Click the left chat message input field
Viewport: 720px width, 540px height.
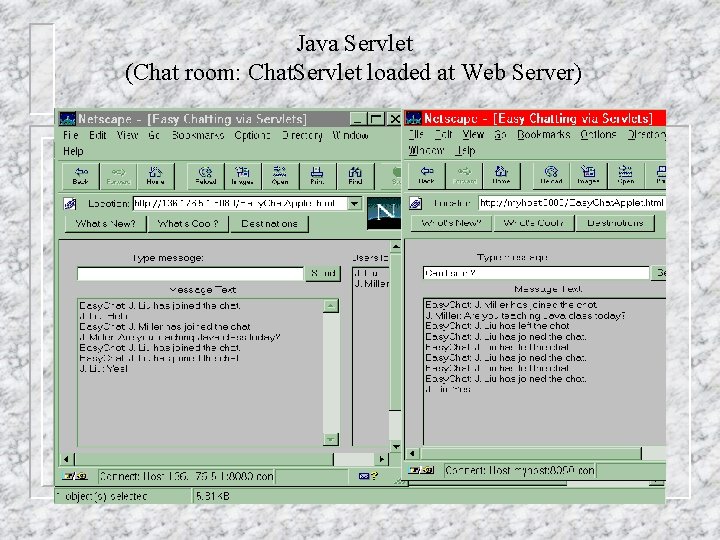(190, 274)
